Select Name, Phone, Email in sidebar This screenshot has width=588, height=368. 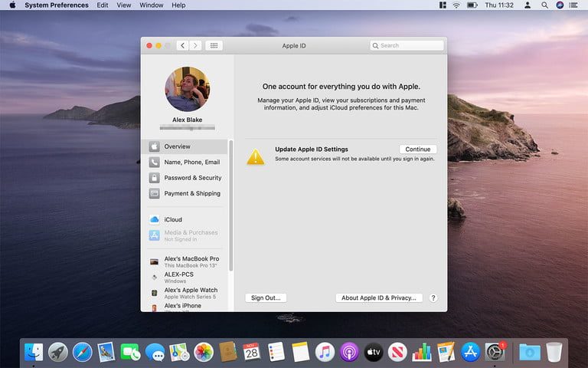point(185,163)
